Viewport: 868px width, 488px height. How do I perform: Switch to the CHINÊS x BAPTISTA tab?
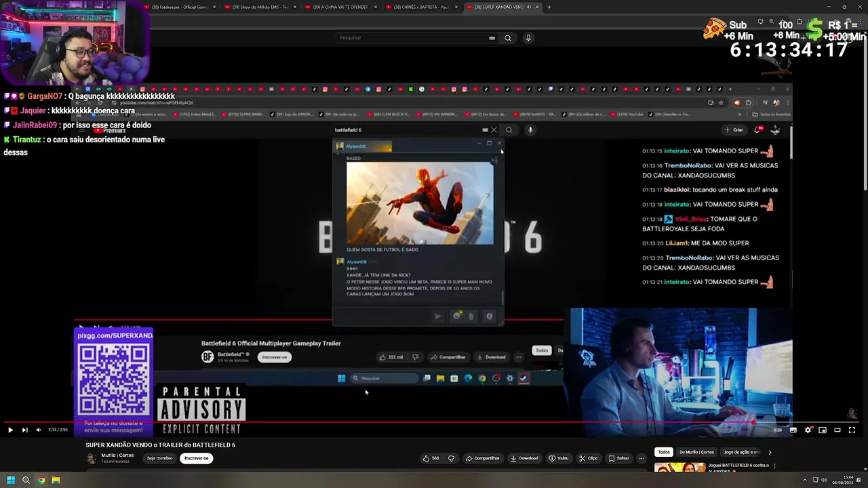pyautogui.click(x=422, y=7)
